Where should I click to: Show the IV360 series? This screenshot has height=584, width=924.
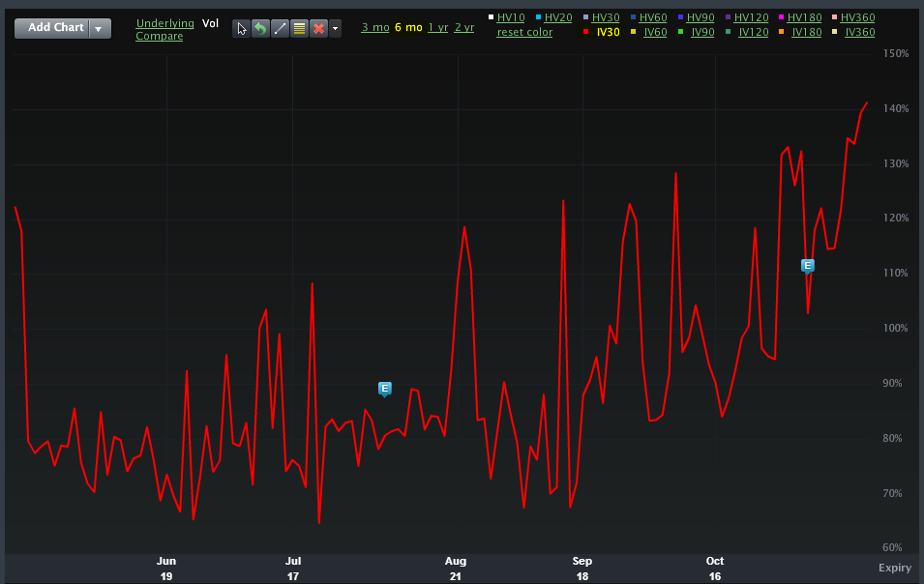860,32
